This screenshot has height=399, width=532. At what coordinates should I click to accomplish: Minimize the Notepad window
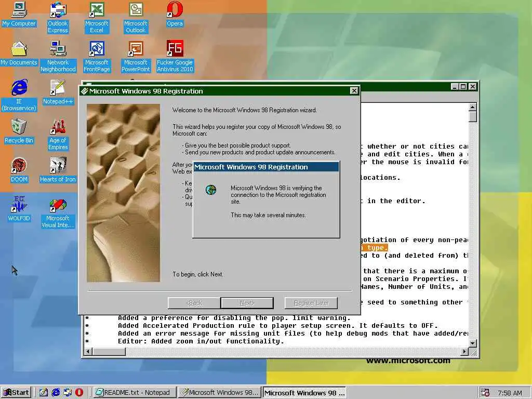(x=455, y=87)
